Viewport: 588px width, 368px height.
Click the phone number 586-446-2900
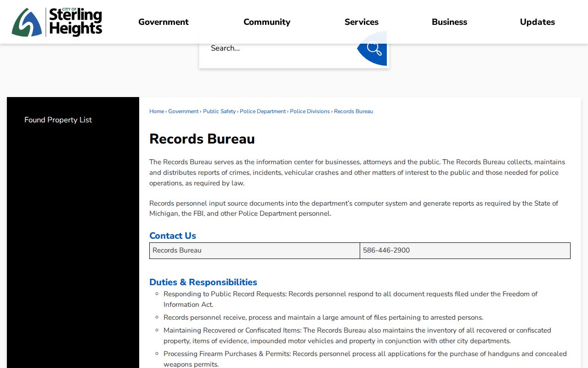tap(386, 250)
